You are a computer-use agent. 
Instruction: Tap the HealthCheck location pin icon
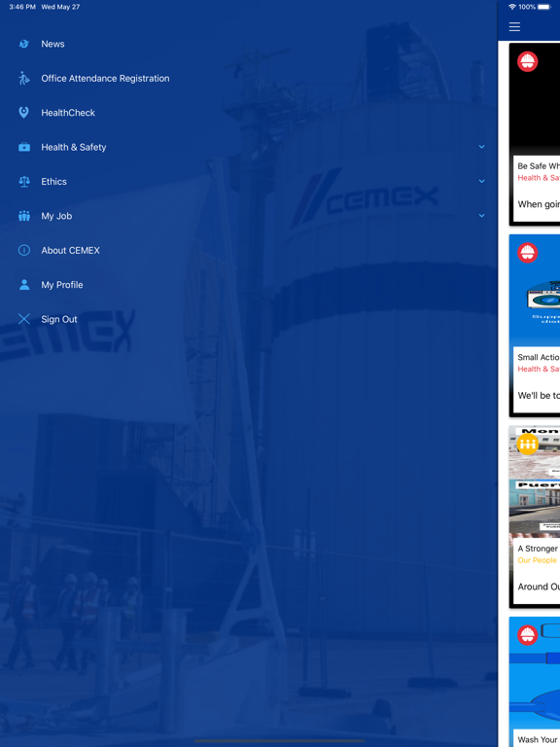click(23, 113)
